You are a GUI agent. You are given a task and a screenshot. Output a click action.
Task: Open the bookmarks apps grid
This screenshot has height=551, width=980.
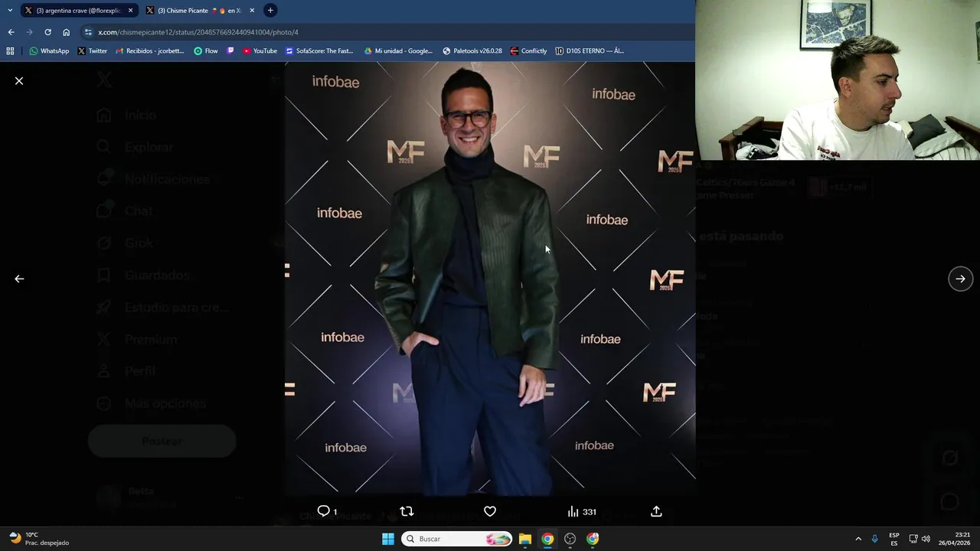point(10,51)
